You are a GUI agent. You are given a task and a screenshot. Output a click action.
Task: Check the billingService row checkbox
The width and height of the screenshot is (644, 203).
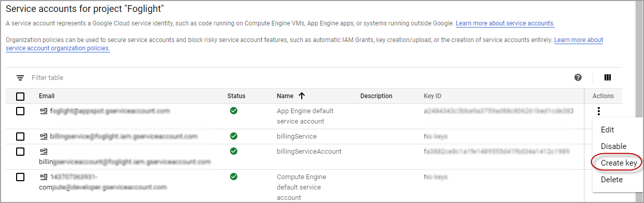coord(20,137)
